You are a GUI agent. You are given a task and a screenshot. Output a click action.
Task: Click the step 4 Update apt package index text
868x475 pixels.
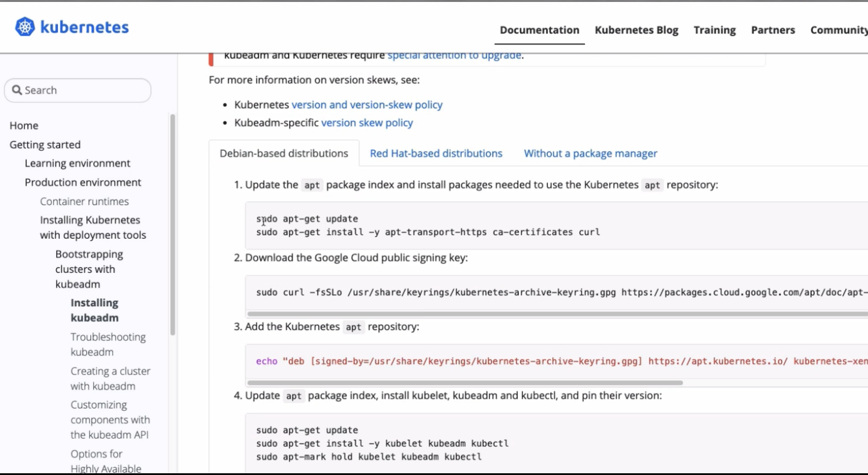(453, 396)
